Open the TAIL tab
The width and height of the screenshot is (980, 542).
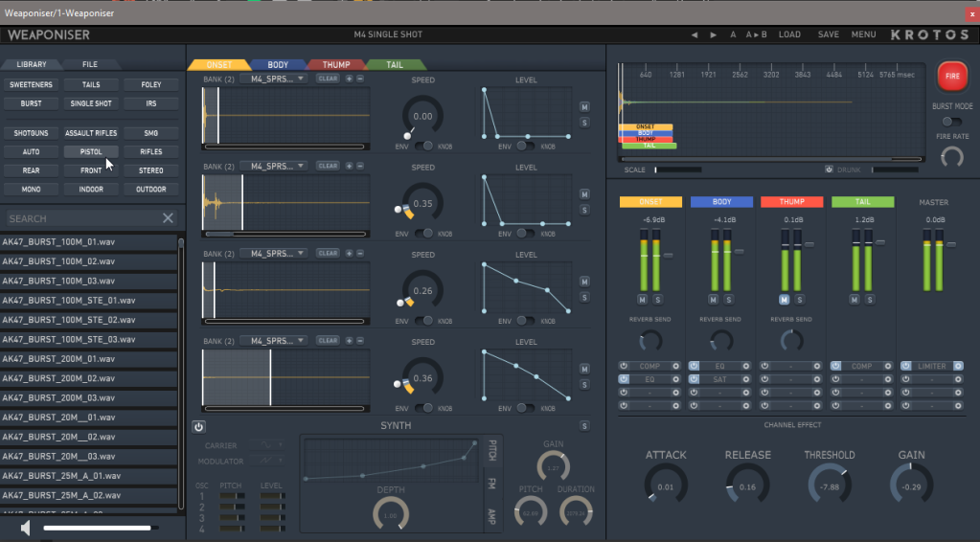click(x=394, y=65)
